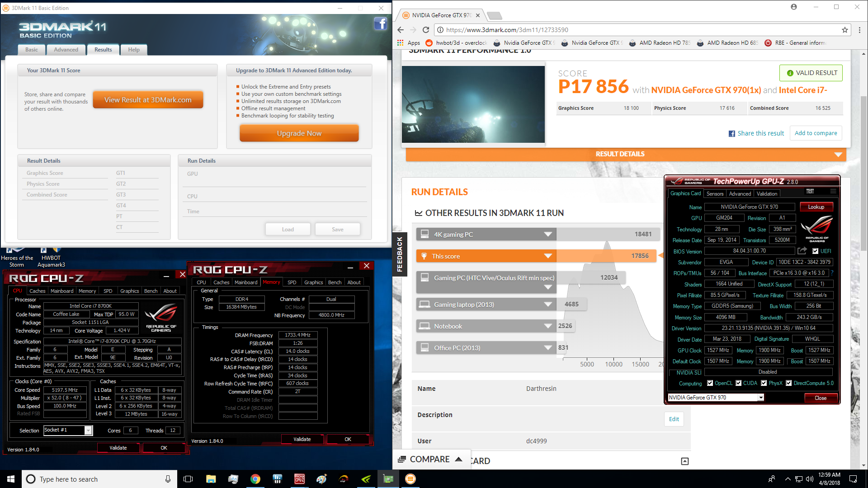Click Share this result link

pyautogui.click(x=756, y=133)
